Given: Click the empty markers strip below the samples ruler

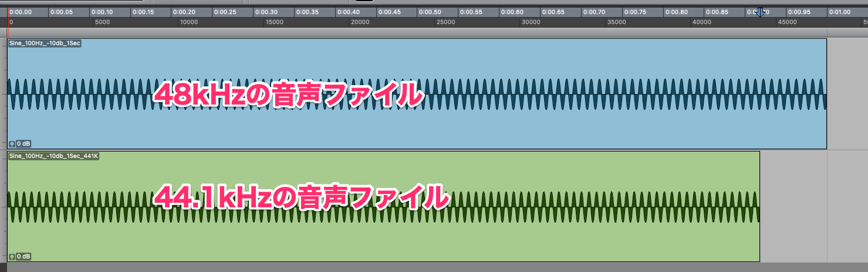Looking at the screenshot, I should click(434, 32).
